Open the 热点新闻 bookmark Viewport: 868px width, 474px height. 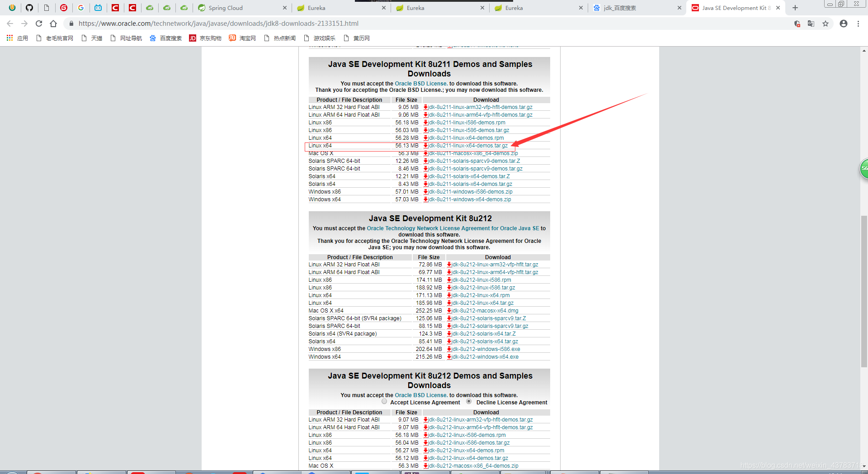[x=280, y=38]
